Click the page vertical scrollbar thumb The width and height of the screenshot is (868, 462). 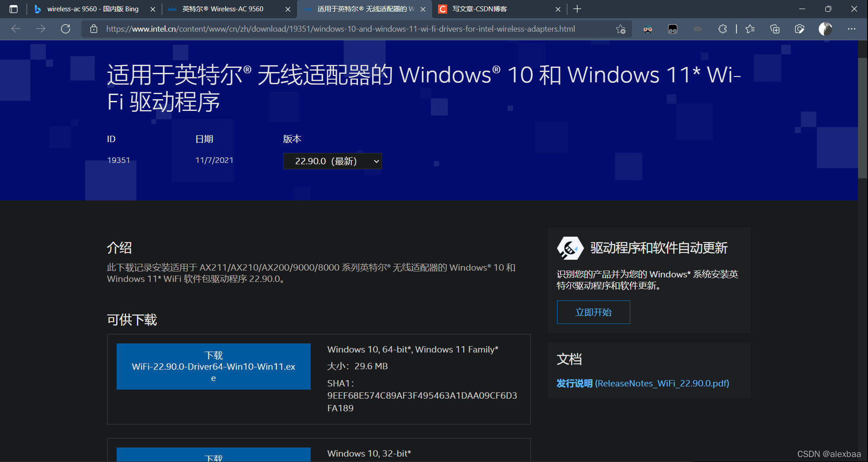(863, 118)
